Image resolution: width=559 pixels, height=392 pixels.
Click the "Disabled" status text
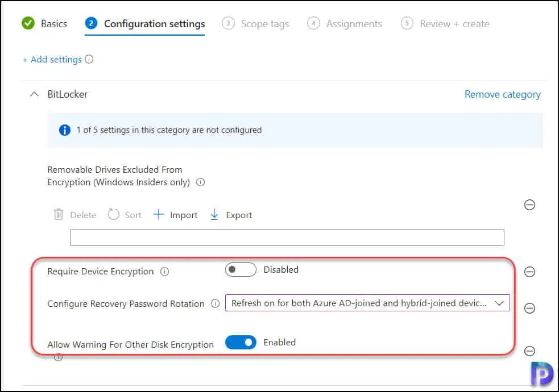(x=281, y=269)
